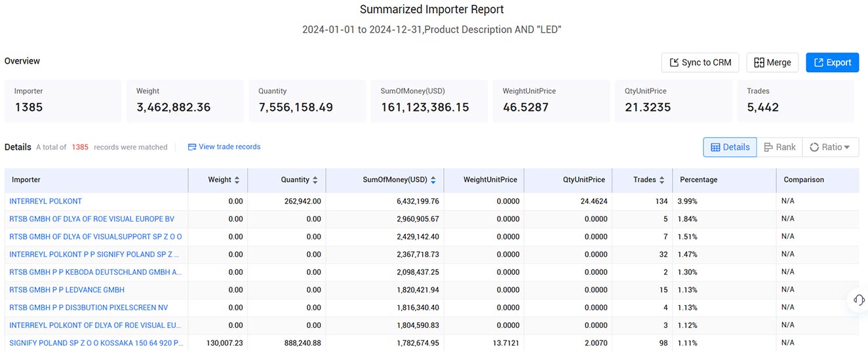Open the customer support headset icon

point(858,300)
